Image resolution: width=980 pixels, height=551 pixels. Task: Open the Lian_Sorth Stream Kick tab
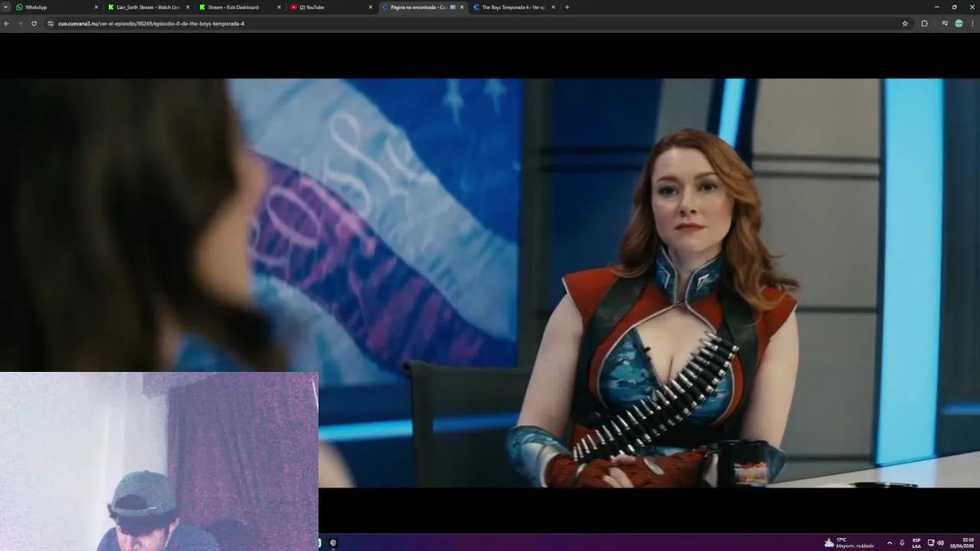148,7
